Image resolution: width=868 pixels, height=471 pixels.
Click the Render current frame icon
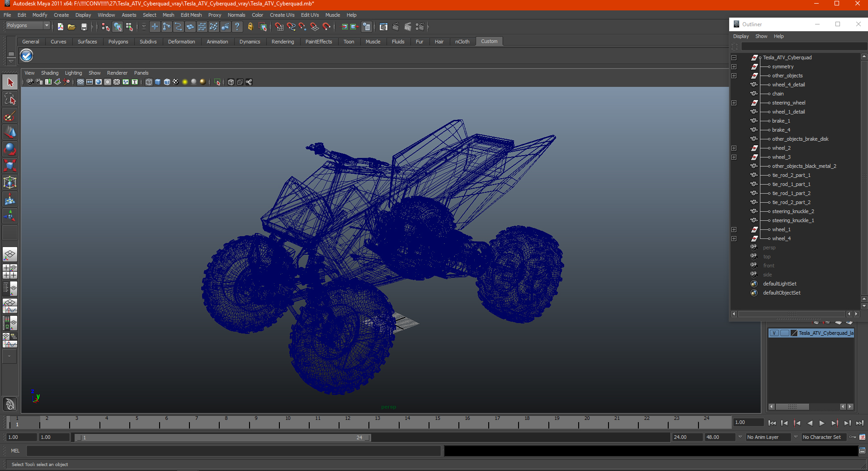point(396,27)
